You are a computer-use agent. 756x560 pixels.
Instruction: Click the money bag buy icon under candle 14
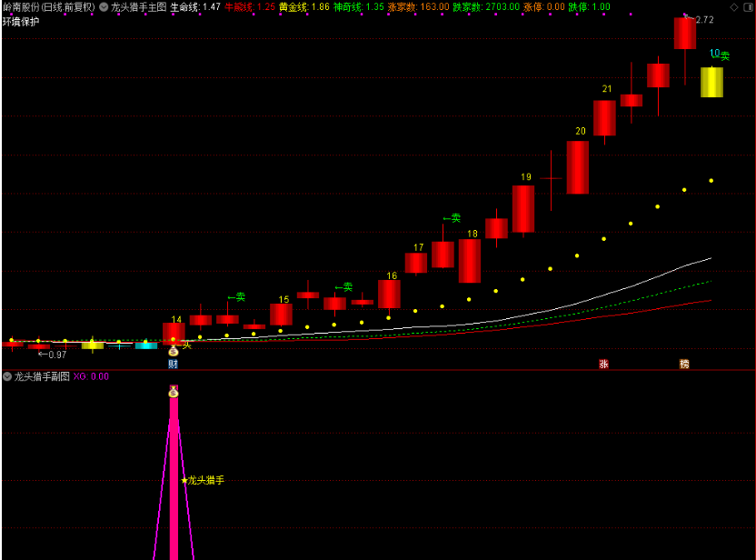(x=173, y=351)
